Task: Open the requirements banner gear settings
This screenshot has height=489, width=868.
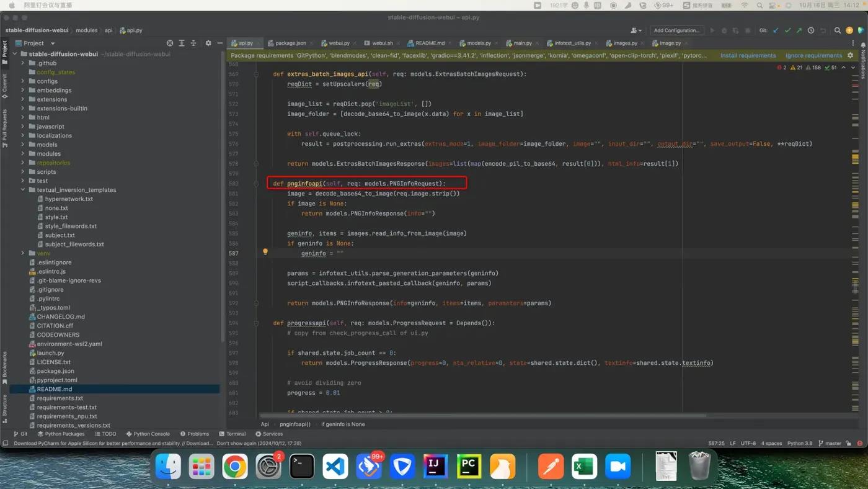Action: 851,55
